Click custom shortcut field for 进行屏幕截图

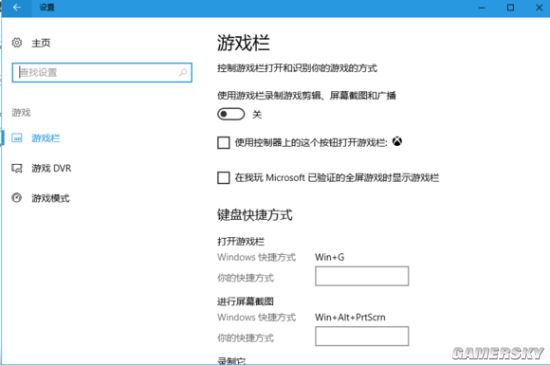[362, 336]
